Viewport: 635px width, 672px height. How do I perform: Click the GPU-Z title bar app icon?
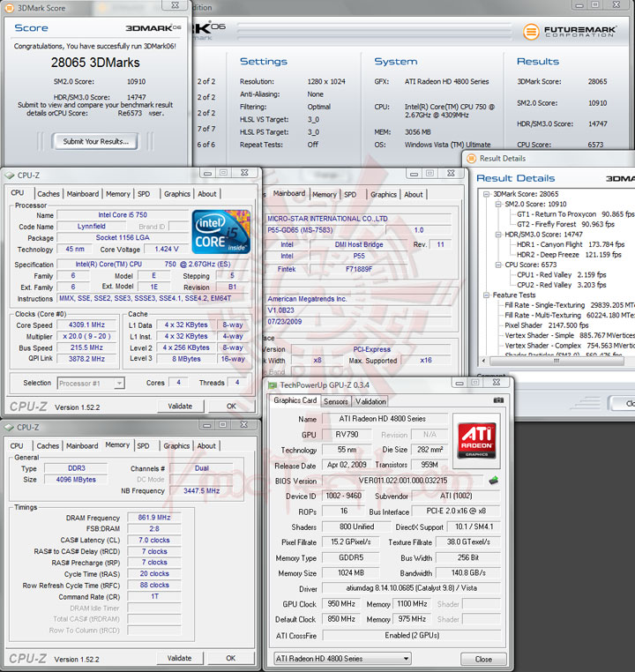click(x=273, y=386)
